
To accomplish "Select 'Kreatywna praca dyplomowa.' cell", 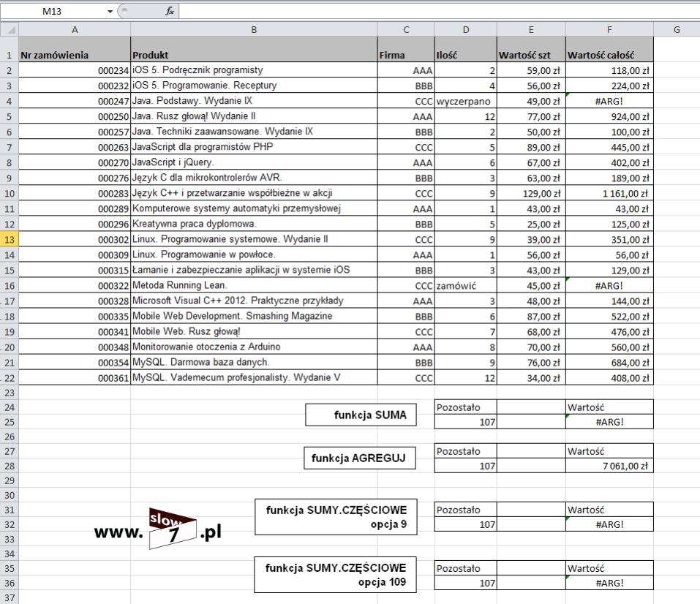I will click(254, 224).
